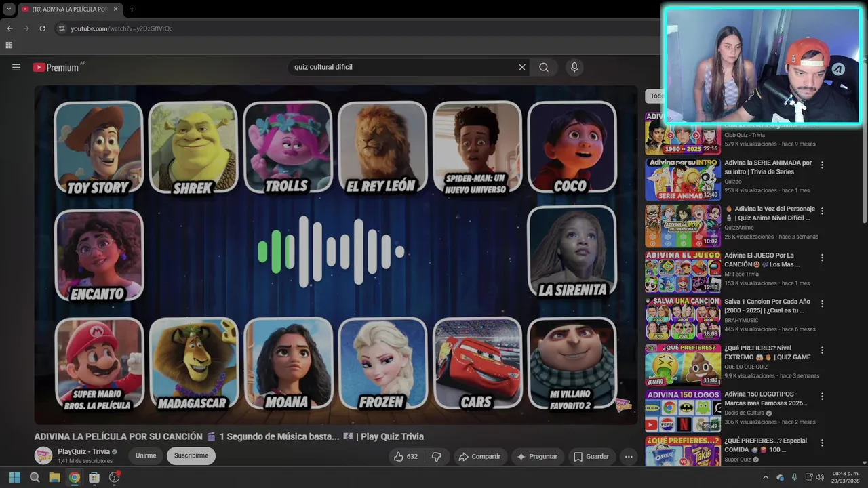Open Voz del Personaje thumbnail, 10:02
The height and width of the screenshot is (488, 868).
tap(682, 226)
